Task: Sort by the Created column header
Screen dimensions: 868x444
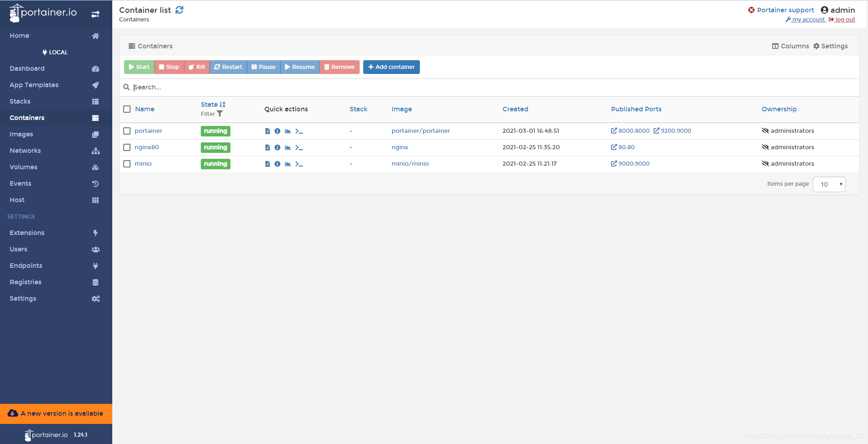Action: (515, 109)
